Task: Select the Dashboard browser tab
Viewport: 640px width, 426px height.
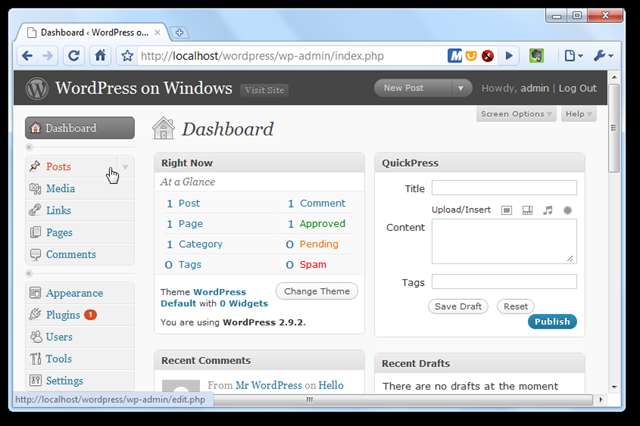Action: click(93, 33)
